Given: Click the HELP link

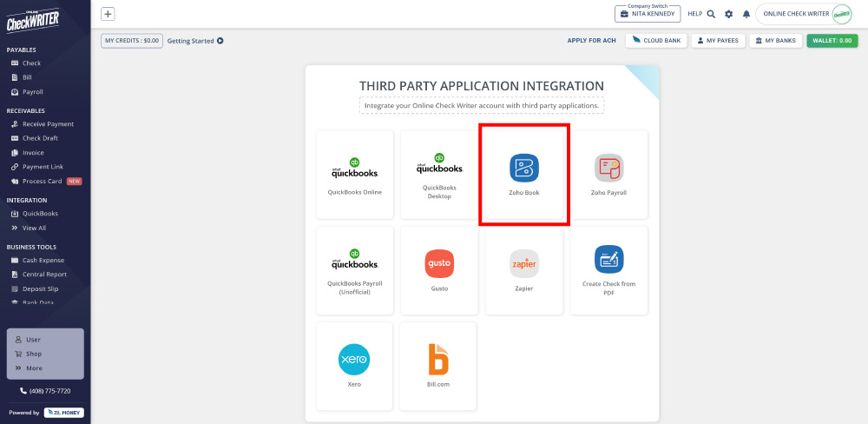Looking at the screenshot, I should tap(694, 14).
